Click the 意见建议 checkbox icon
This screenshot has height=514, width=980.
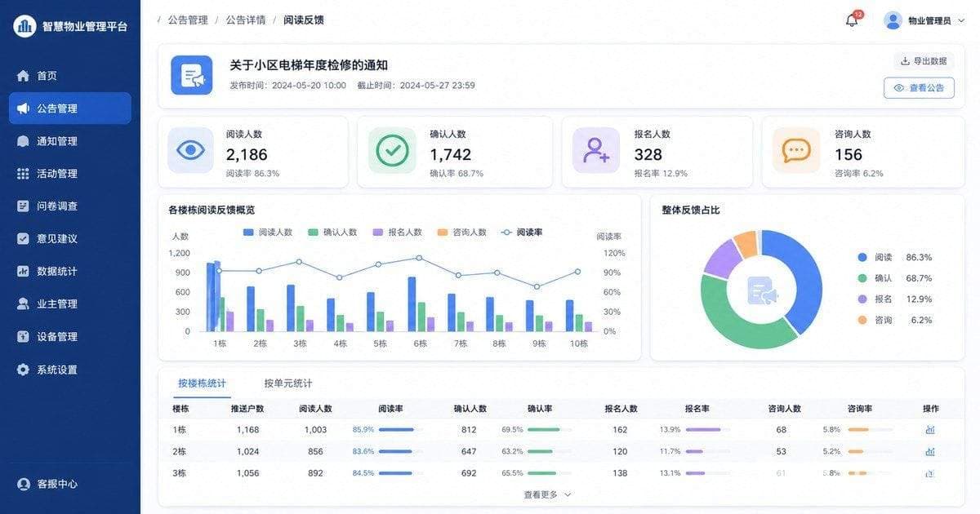[23, 239]
